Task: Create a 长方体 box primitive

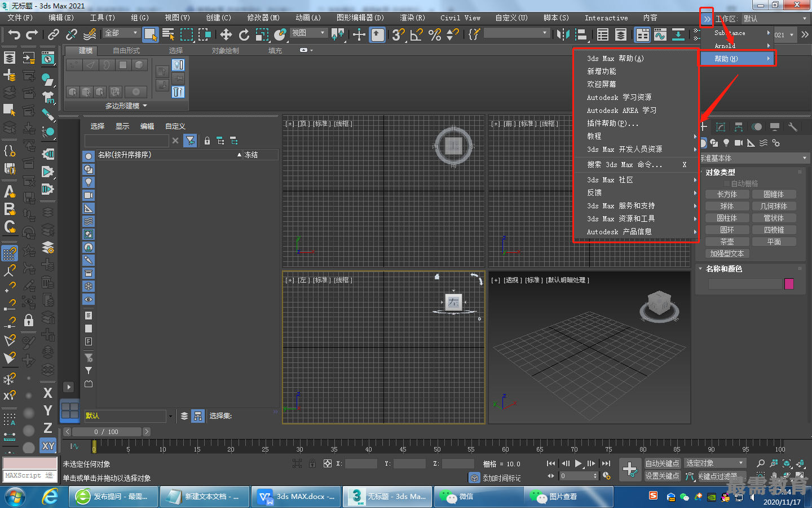Action: tap(727, 194)
